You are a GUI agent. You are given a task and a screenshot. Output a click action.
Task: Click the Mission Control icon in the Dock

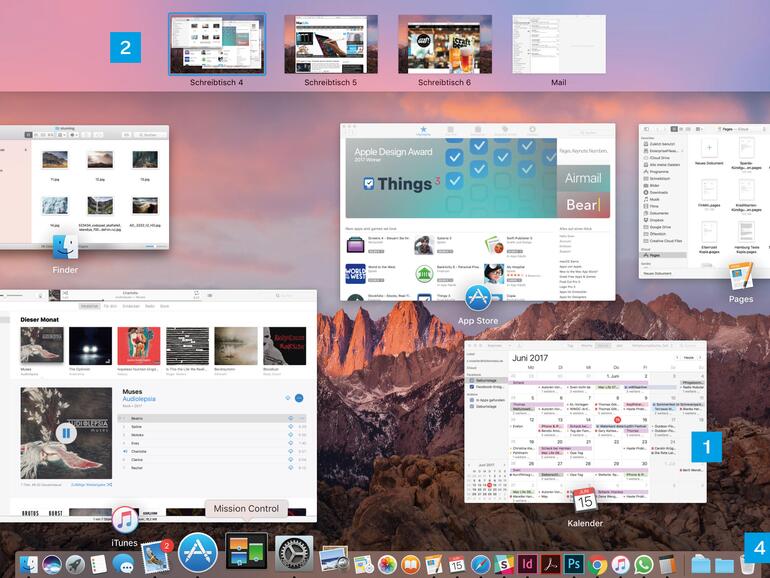247,552
